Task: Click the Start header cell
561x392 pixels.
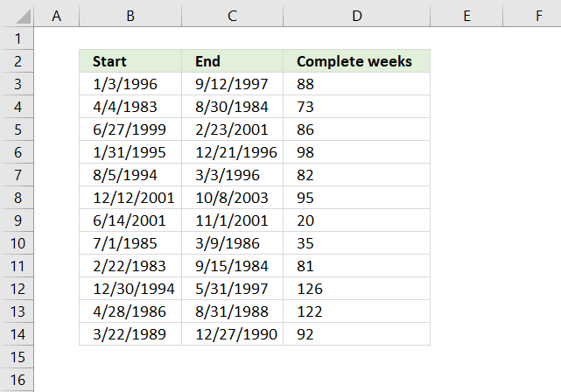Action: (x=130, y=61)
